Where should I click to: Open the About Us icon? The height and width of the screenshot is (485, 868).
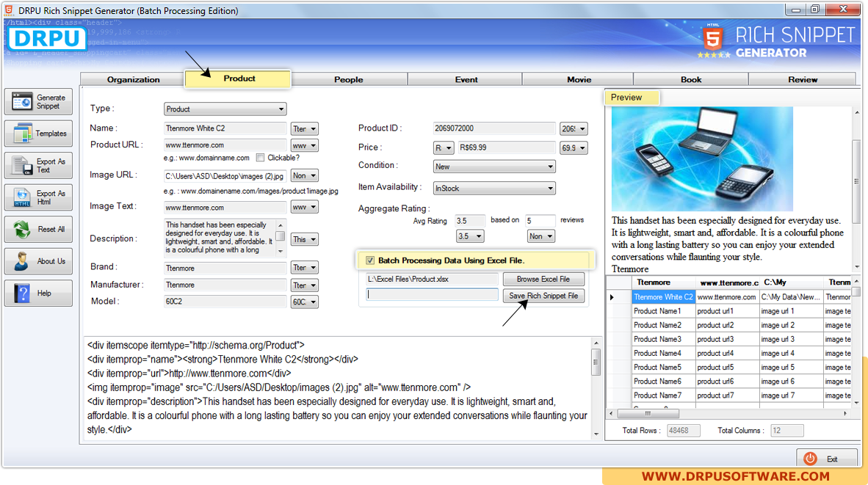[23, 261]
